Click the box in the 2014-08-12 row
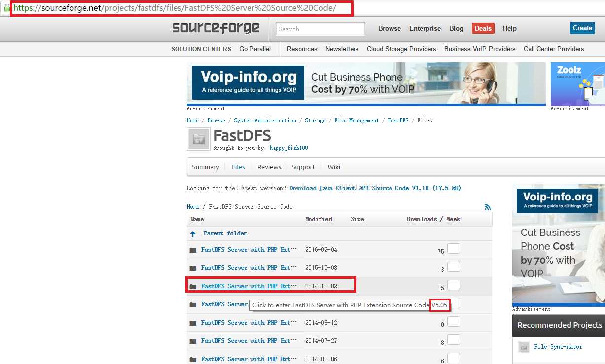This screenshot has width=605, height=364. coord(454,321)
